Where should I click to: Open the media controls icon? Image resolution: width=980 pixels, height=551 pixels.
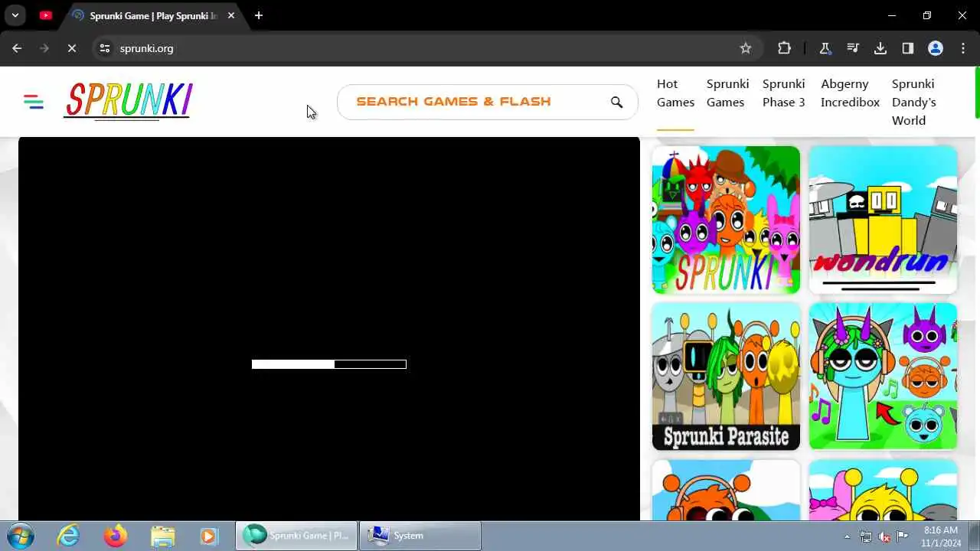pos(853,48)
